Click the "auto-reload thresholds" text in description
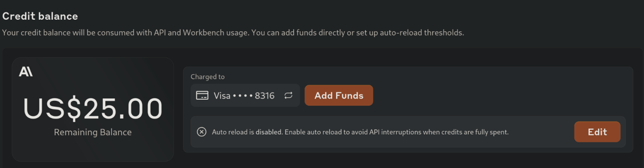The width and height of the screenshot is (644, 168). 421,33
